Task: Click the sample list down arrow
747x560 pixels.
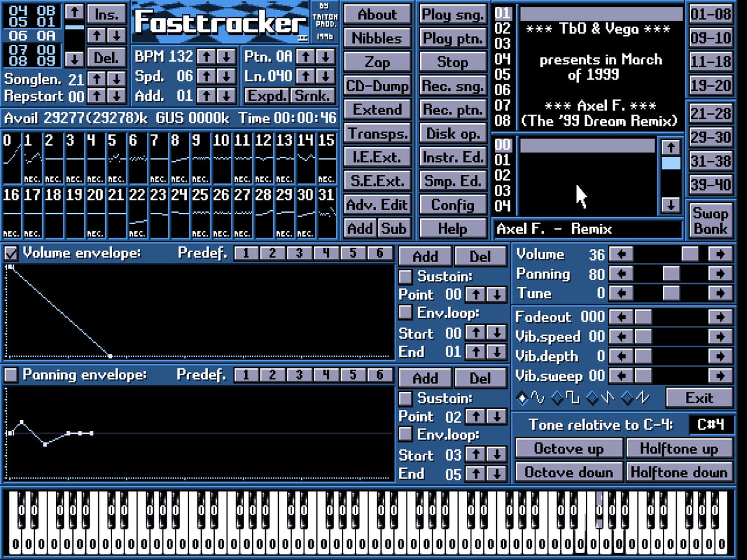Action: pos(670,205)
